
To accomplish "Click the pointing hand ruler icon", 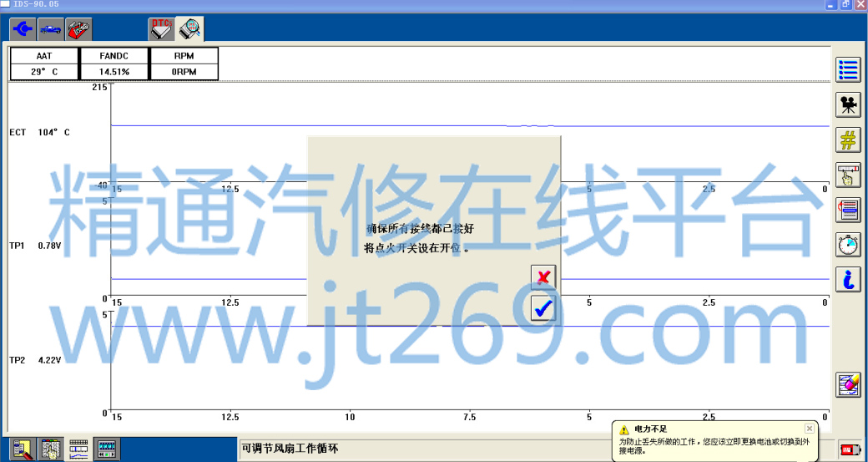I will coord(848,175).
